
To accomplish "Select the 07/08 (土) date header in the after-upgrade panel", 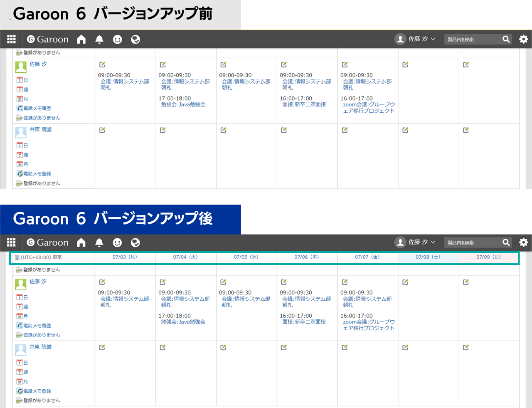I will pos(428,257).
